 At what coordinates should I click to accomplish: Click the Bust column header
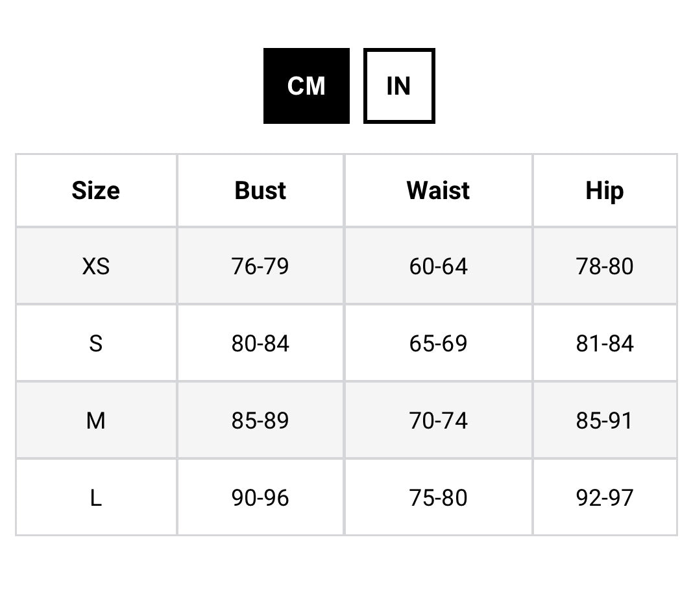tap(260, 191)
